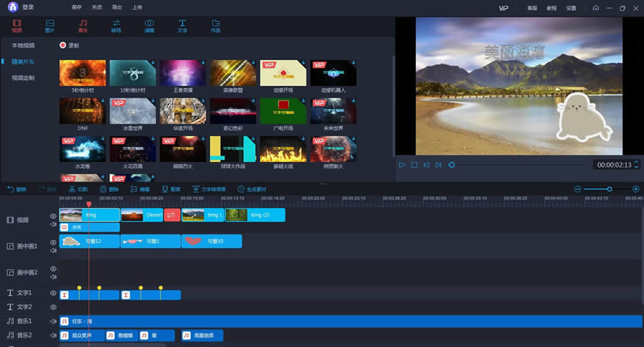The height and width of the screenshot is (347, 644).
Task: Click the timeline zoom slider handle
Action: click(x=609, y=189)
